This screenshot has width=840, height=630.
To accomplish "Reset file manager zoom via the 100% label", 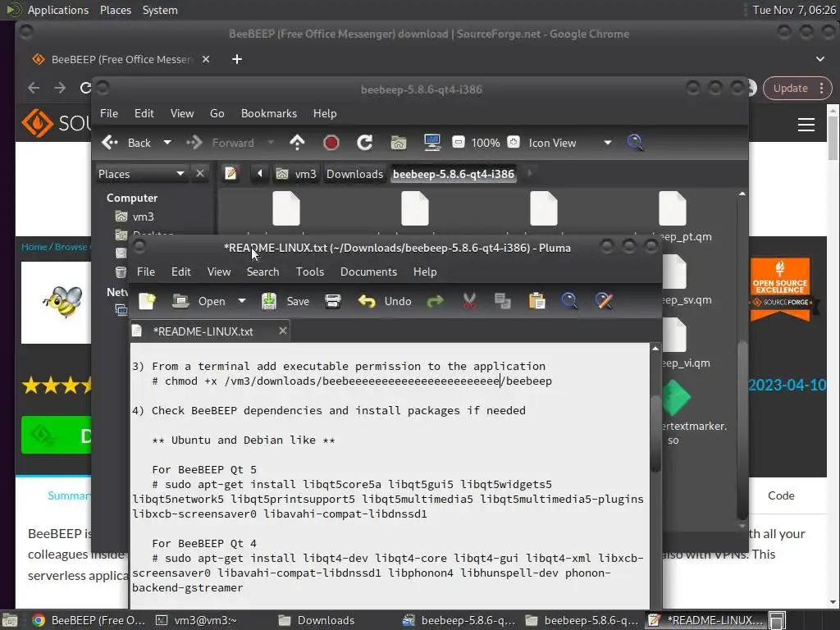I will pos(486,143).
